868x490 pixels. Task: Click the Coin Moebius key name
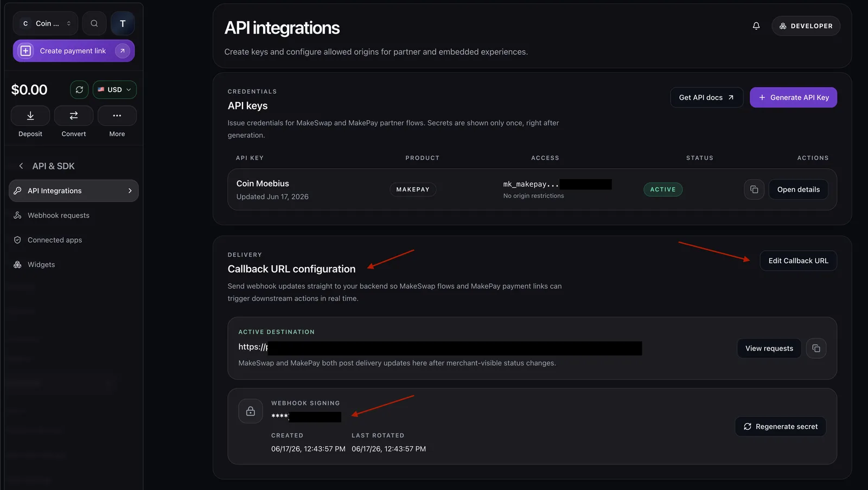(x=263, y=183)
